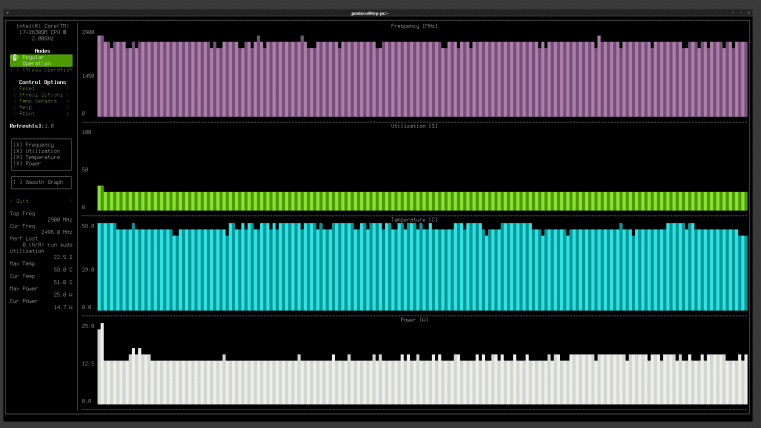
Task: Open the Temp Sensors menu
Action: (x=38, y=101)
